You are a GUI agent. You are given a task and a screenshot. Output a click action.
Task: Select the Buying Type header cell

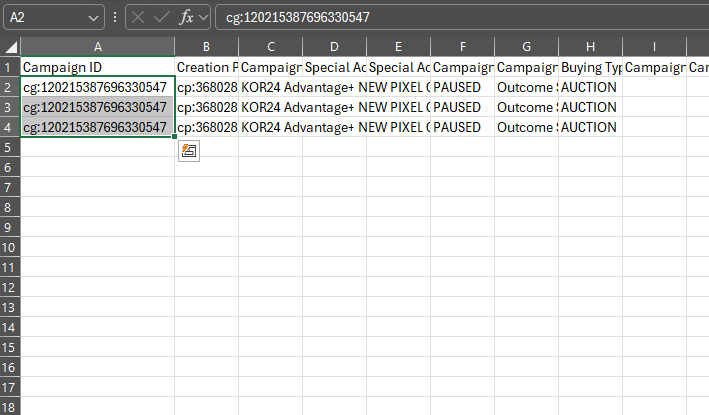coord(590,67)
